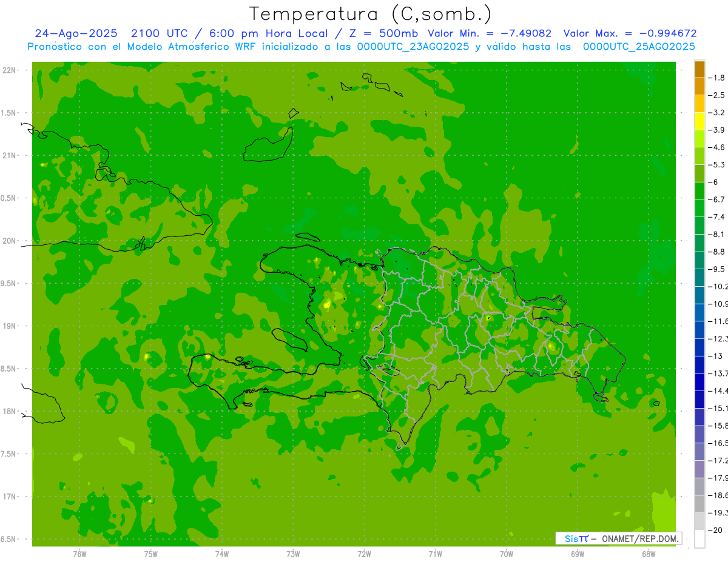The width and height of the screenshot is (728, 562).
Task: Click the "73W" longitude label
Action: 293,554
